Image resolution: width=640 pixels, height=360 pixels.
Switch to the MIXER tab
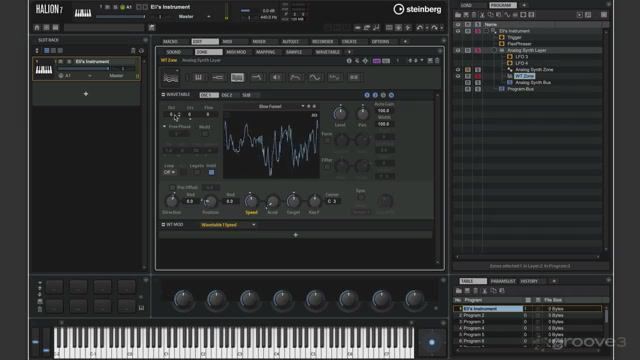tap(259, 42)
